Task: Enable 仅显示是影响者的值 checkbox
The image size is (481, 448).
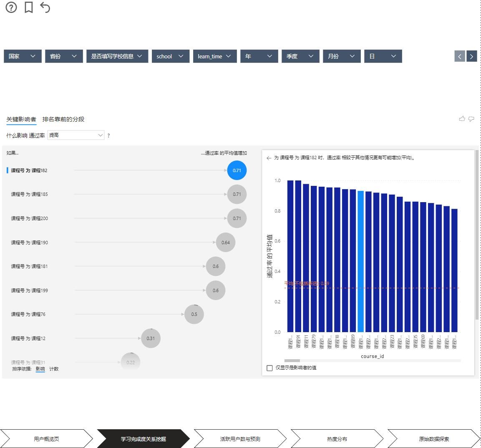Action: click(269, 368)
